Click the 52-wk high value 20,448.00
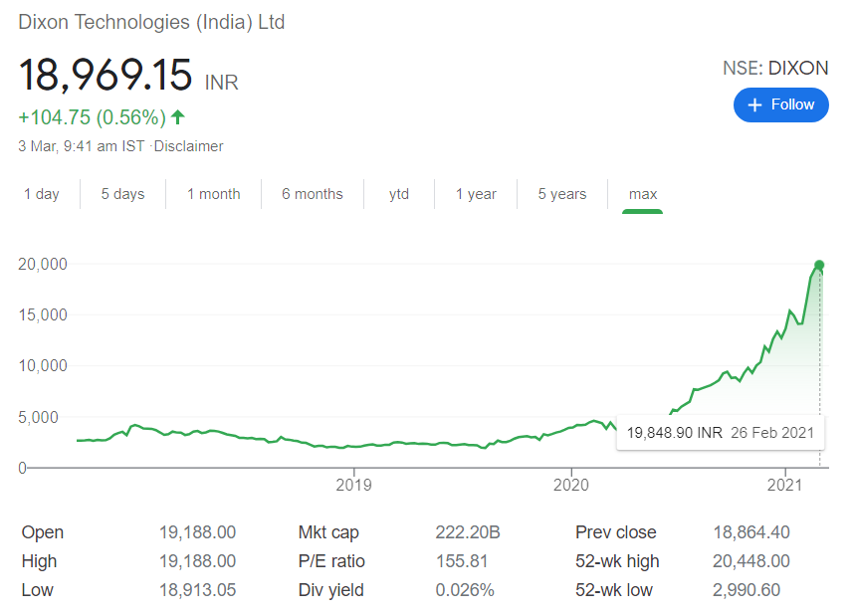 [751, 561]
